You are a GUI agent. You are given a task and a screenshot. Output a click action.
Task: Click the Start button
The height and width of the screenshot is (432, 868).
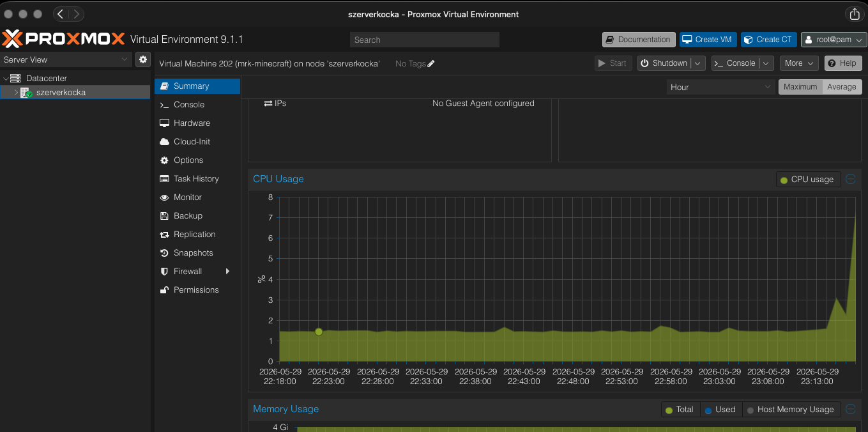613,63
